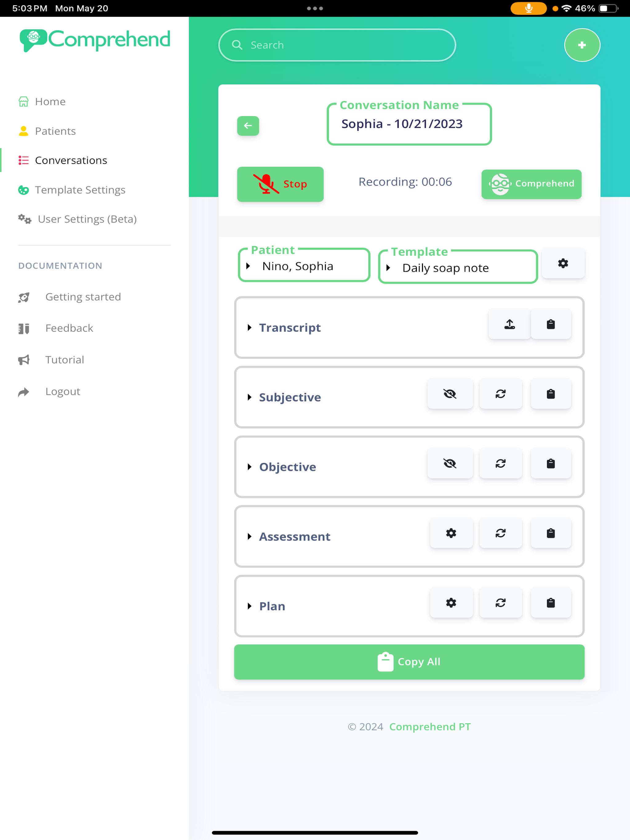Open Patients in the sidebar
630x840 pixels.
coord(55,131)
